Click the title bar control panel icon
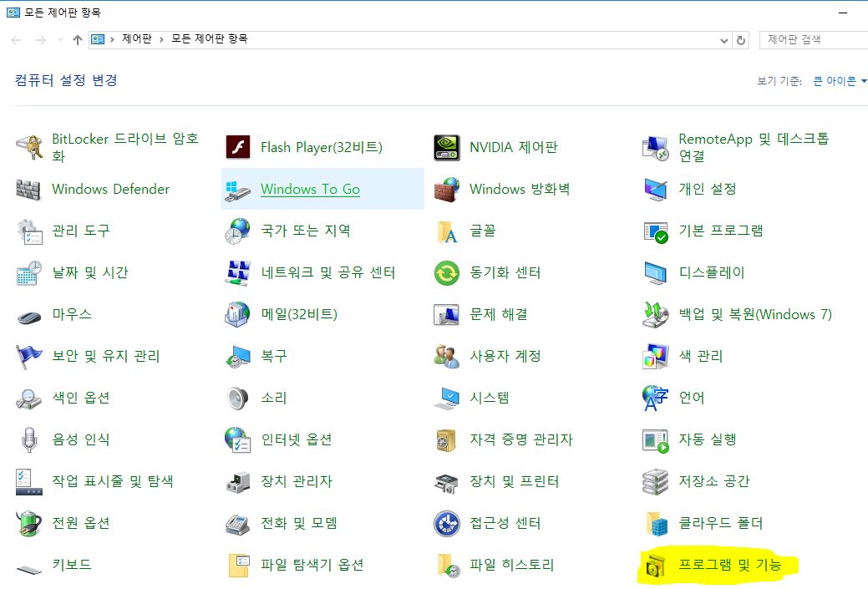The height and width of the screenshot is (589, 868). (x=13, y=13)
